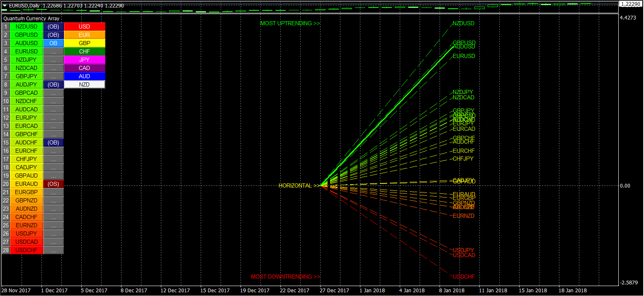This screenshot has width=644, height=296.
Task: Click the purple CAD currency button
Action: 84,68
